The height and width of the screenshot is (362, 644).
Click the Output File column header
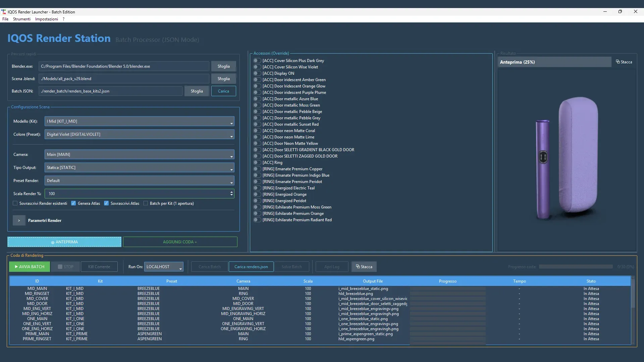373,281
